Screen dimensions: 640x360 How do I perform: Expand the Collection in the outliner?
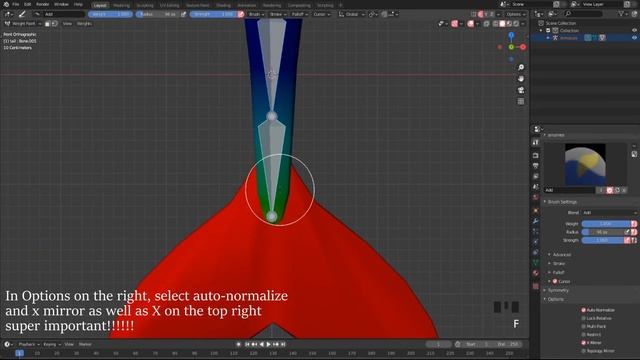(541, 31)
